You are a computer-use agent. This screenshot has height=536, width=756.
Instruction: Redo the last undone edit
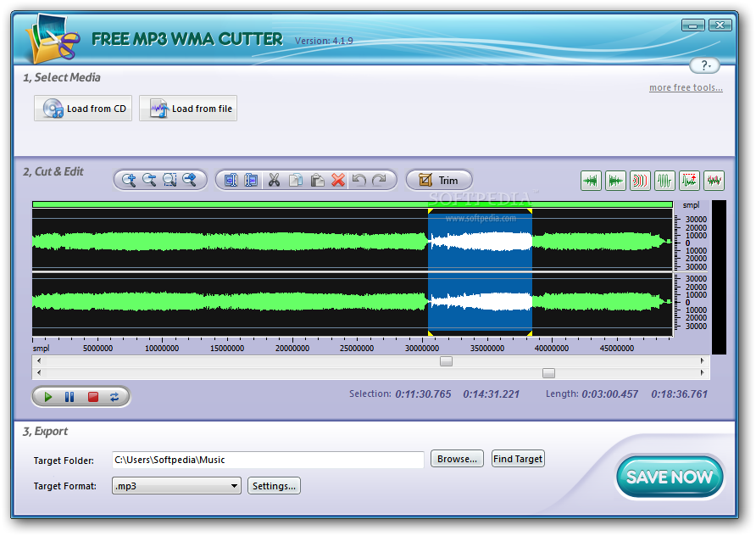(380, 180)
